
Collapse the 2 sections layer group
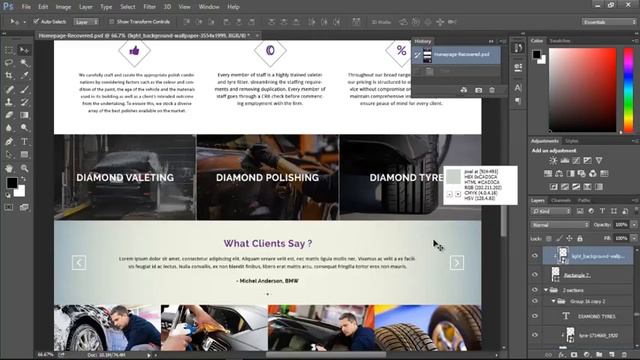tap(546, 290)
